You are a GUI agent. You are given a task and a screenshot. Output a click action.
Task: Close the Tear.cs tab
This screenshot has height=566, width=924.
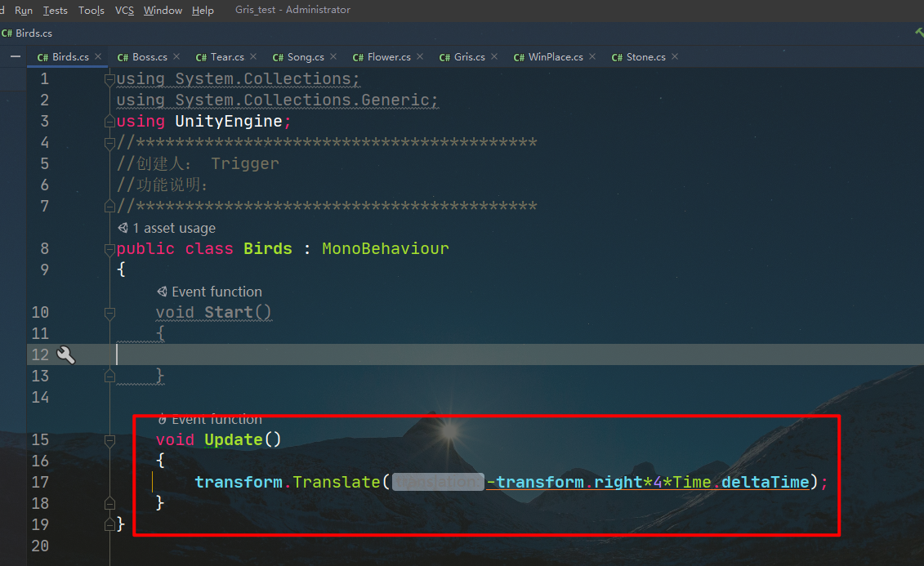click(x=252, y=56)
